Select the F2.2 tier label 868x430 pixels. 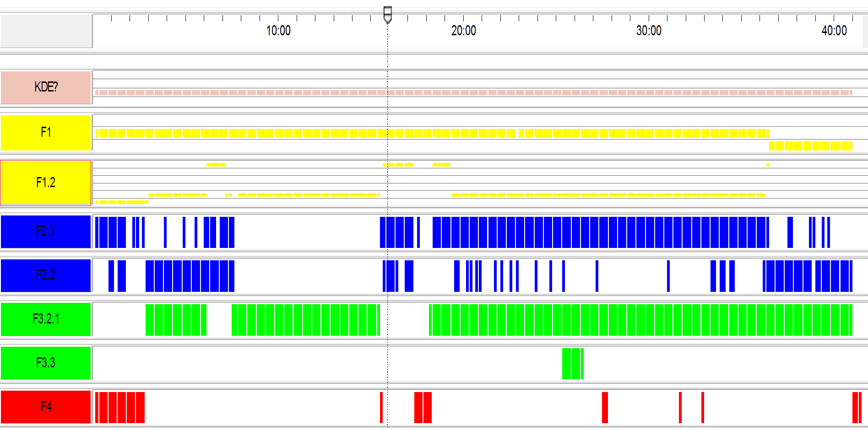(46, 275)
